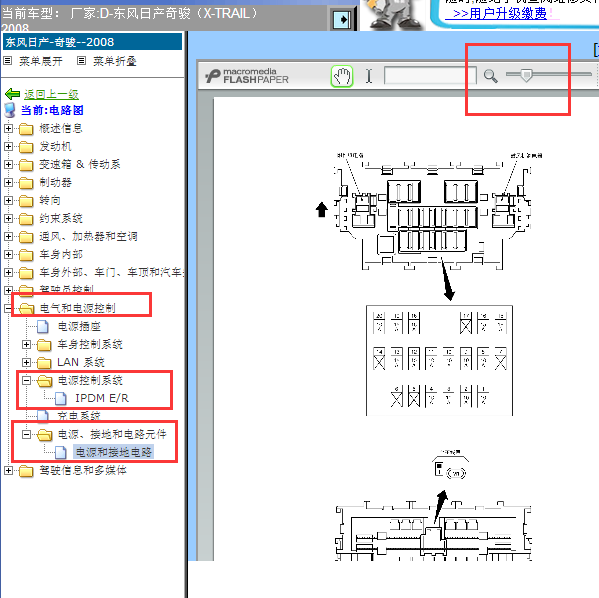The height and width of the screenshot is (598, 599).
Task: Expand the 约束系统 folder
Action: pos(8,218)
